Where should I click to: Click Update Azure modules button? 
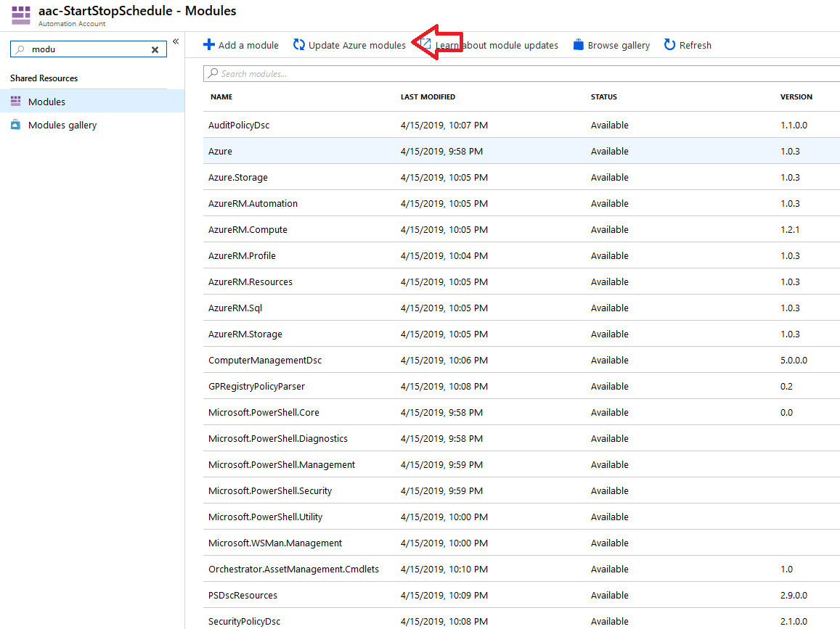coord(349,45)
